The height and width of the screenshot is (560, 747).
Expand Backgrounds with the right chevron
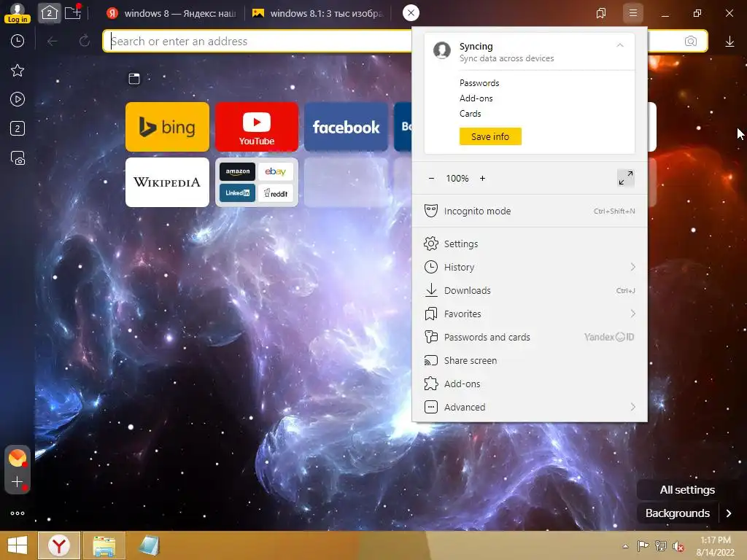(729, 513)
